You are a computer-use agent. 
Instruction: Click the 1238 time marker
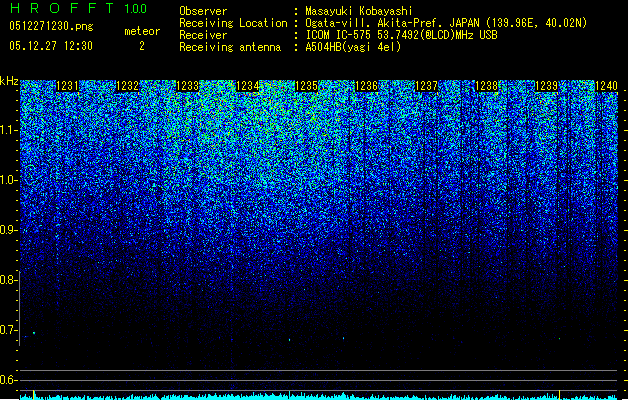click(486, 86)
